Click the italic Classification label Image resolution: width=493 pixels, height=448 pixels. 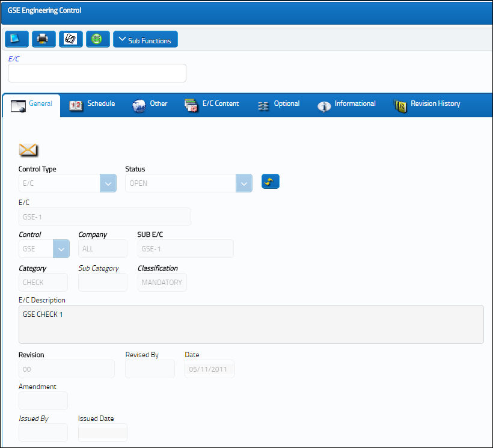point(158,268)
